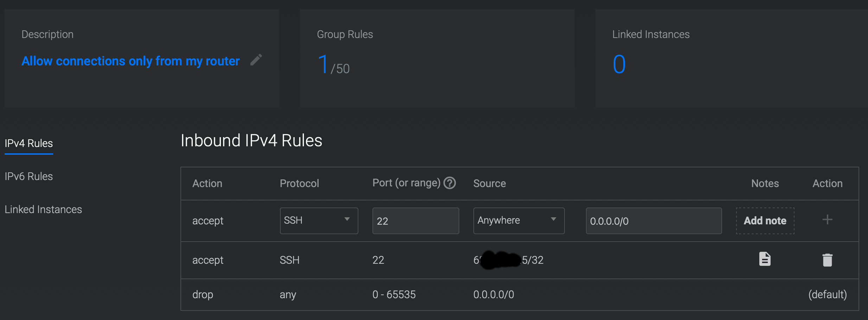Open the Anywhere source dropdown
Viewport: 868px width, 320px height.
click(x=518, y=220)
